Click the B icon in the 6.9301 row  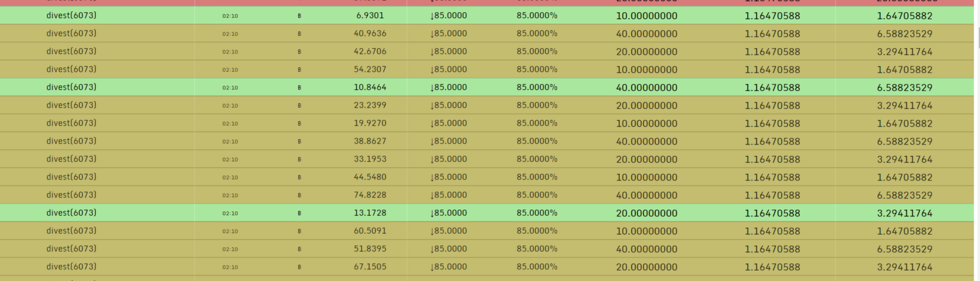299,16
